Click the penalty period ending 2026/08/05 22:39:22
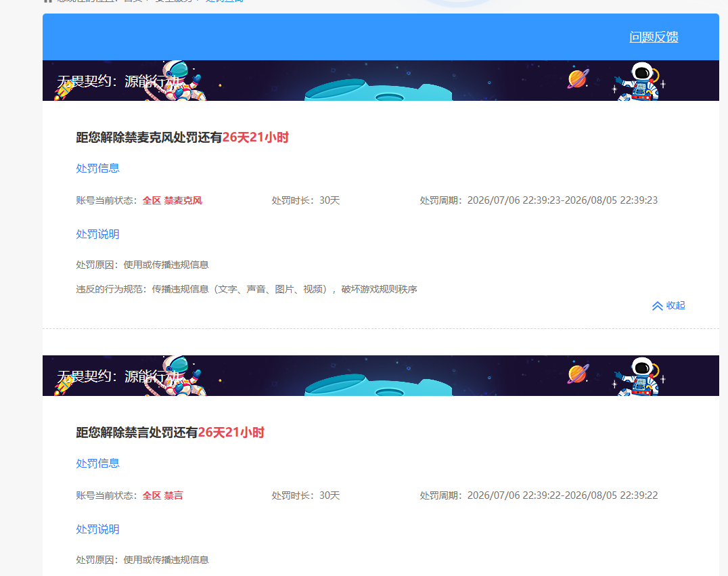Viewport: 728px width, 576px height. (x=539, y=495)
